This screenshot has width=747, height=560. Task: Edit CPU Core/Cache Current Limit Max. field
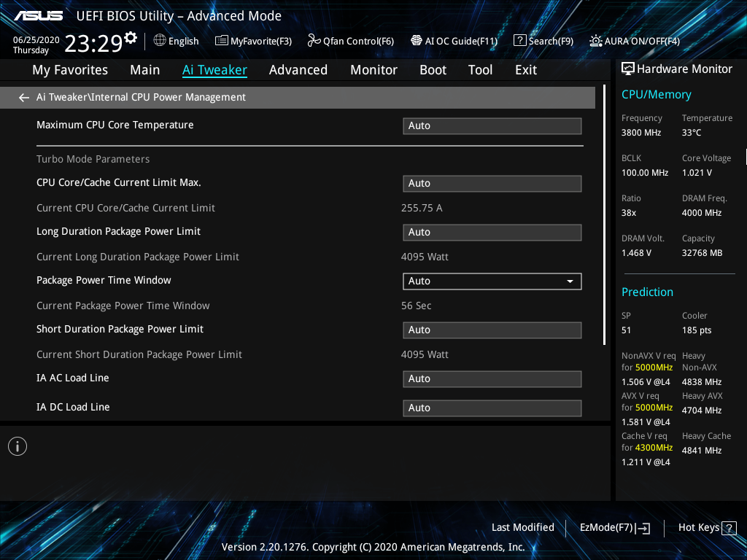(492, 183)
